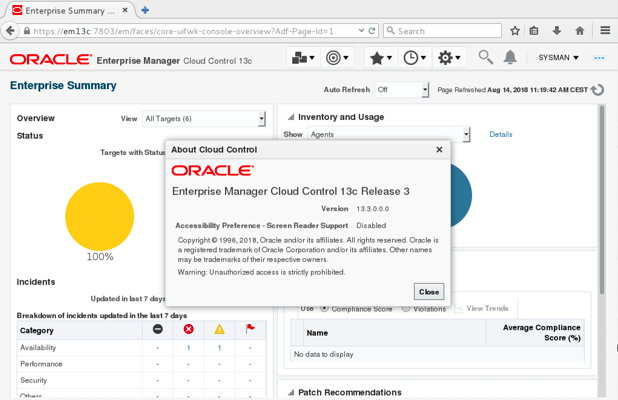Screen dimensions: 618x400
Task: Open address bar history dropdown arrow
Action: point(361,31)
